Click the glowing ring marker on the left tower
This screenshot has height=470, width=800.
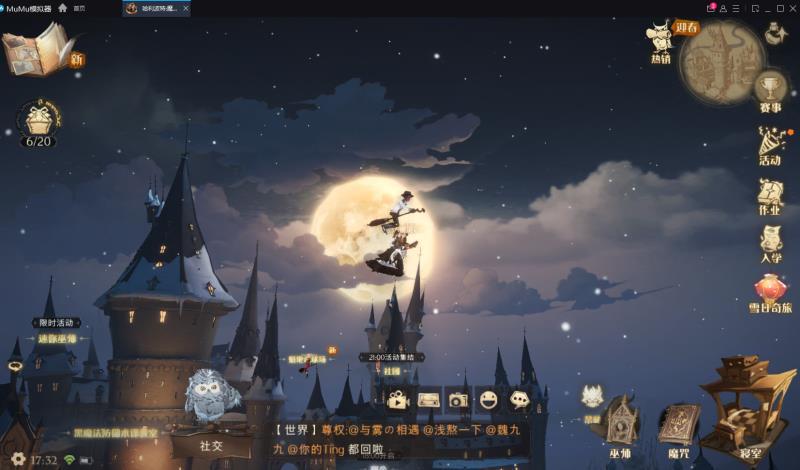[15, 365]
